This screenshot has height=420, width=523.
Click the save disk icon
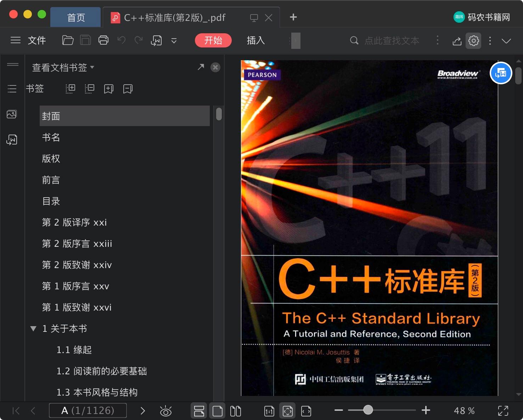85,40
